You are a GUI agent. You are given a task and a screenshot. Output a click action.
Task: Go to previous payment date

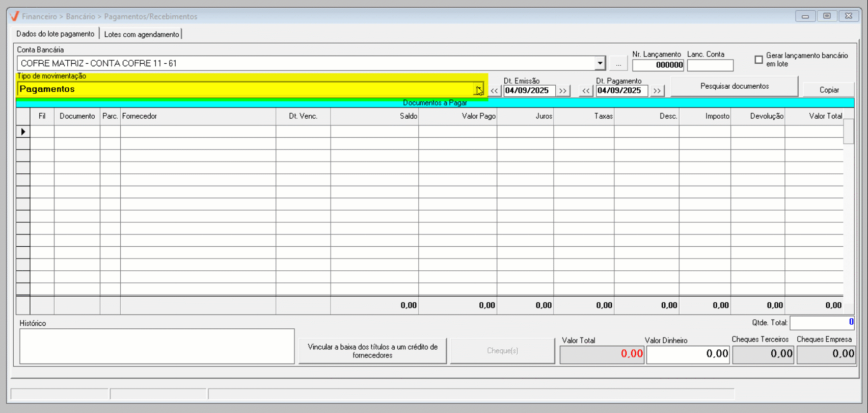click(586, 91)
